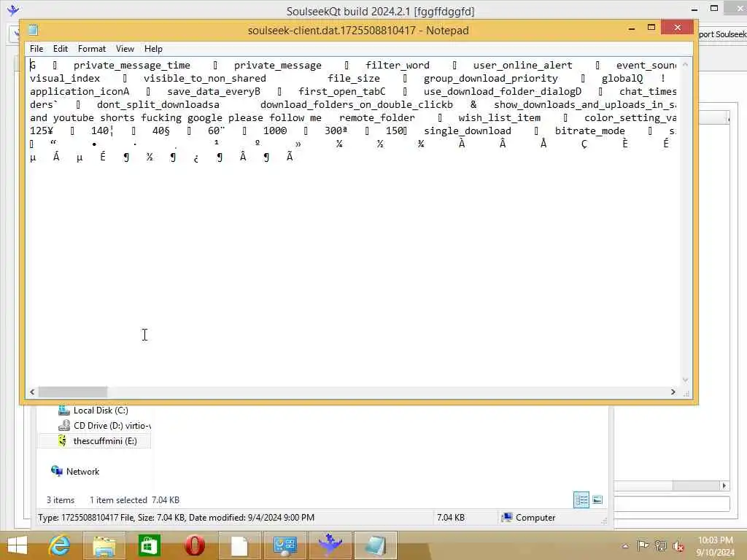The width and height of the screenshot is (747, 560).
Task: Click '3 items' in Explorer status bar
Action: coord(61,500)
